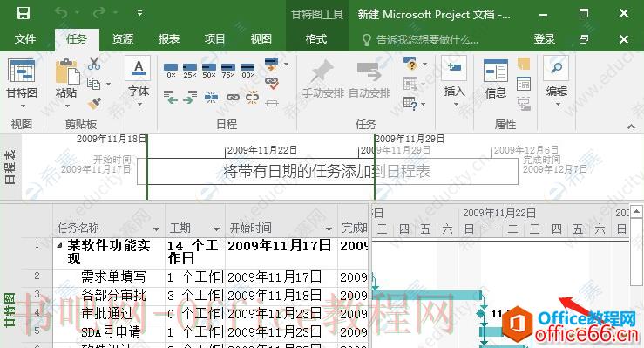Image resolution: width=644 pixels, height=348 pixels.
Task: Click the Respect Links icon
Action: pos(272,84)
